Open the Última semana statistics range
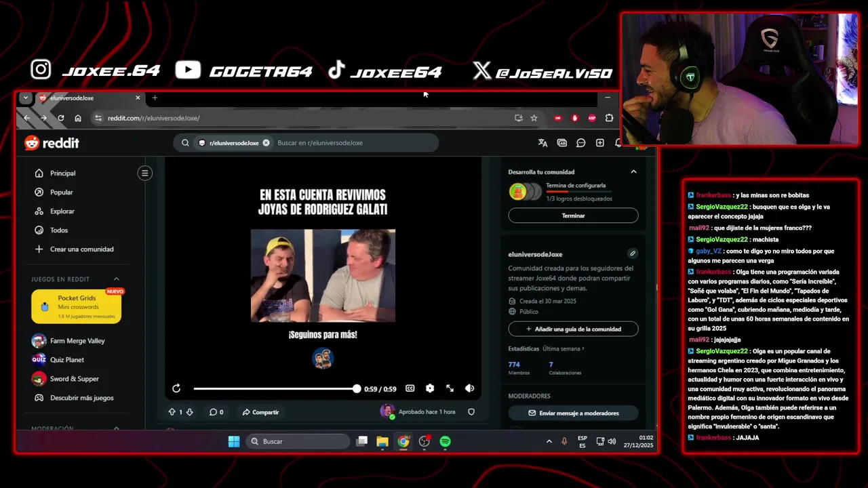868x488 pixels. click(563, 348)
